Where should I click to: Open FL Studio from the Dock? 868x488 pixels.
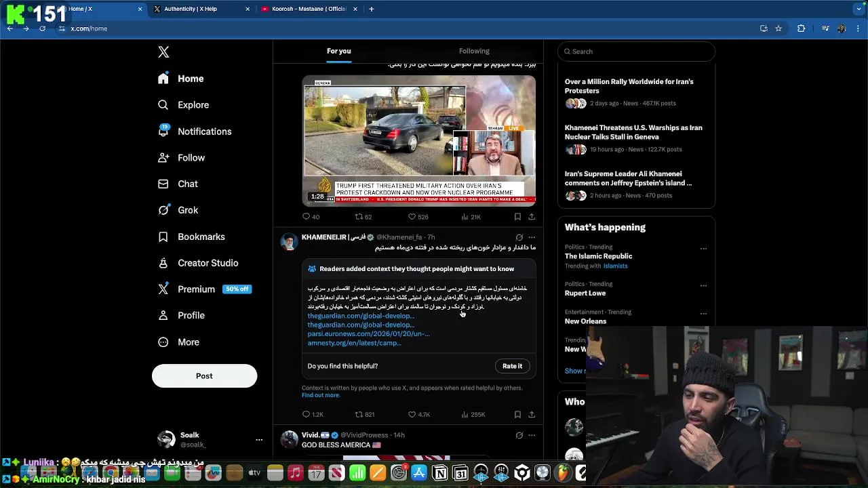pyautogui.click(x=563, y=472)
